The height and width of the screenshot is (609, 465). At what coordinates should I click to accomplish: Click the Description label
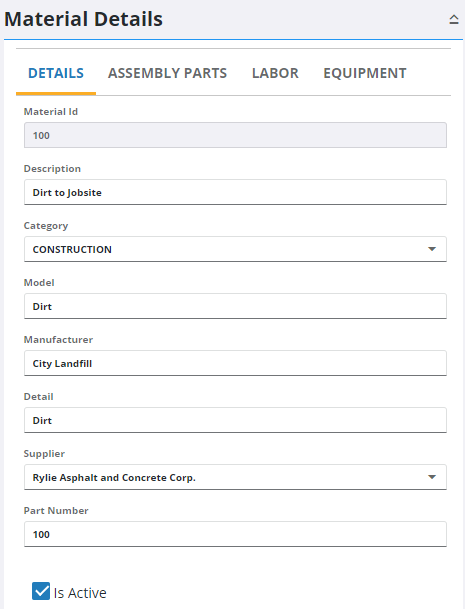point(52,169)
